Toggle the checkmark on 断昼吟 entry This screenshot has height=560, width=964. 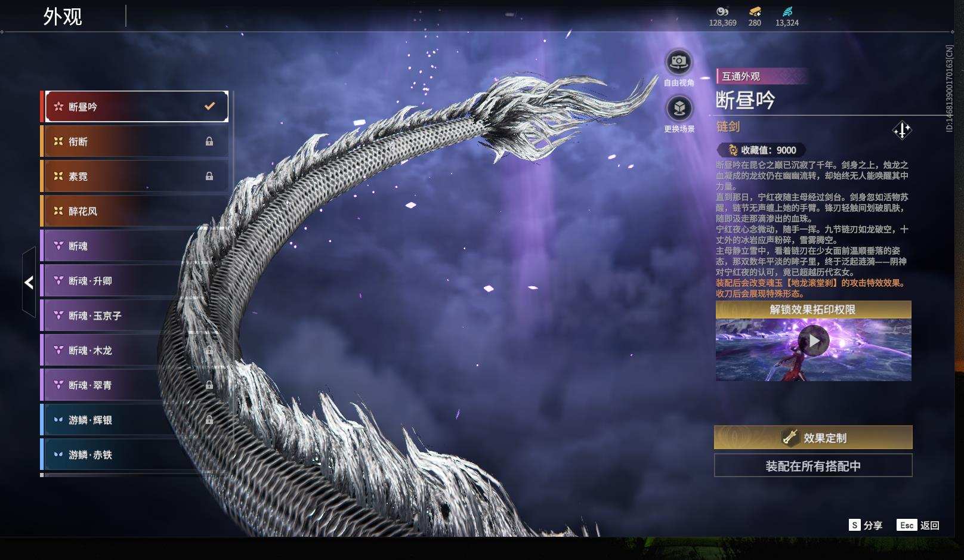point(209,106)
